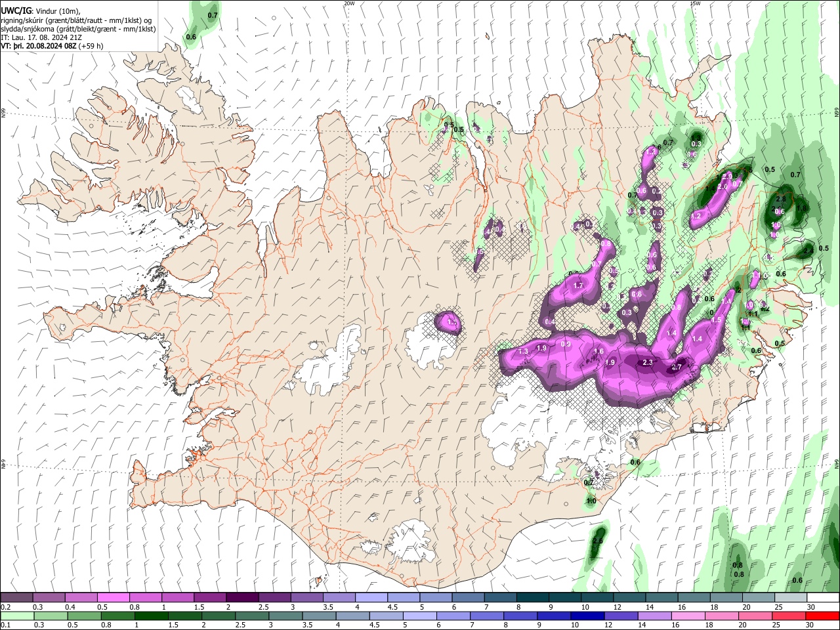Select the darkest green 1 swatch in the lower legend

(x=151, y=616)
